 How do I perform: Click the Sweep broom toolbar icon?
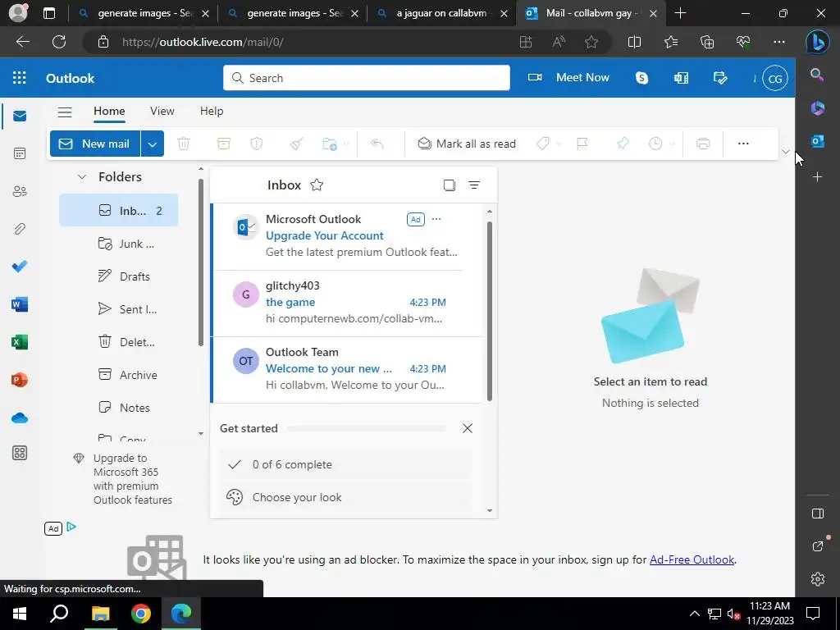click(296, 144)
